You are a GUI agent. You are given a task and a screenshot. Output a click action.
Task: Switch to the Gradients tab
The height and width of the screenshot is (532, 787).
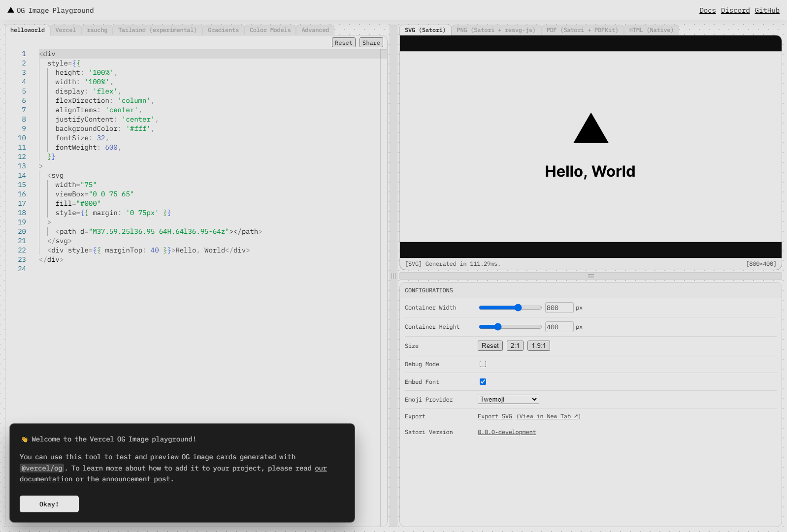pos(223,30)
